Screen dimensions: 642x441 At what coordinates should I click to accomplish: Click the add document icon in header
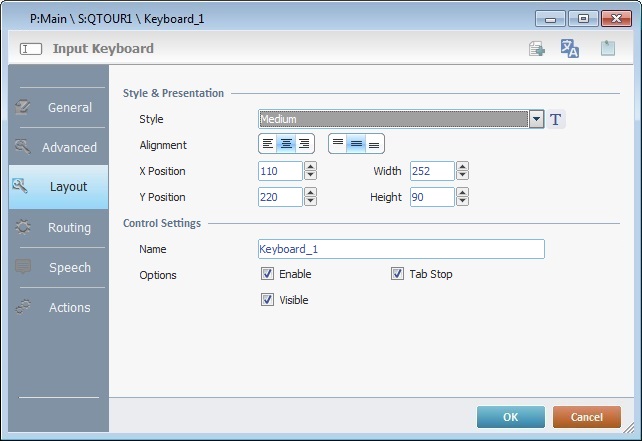coord(537,49)
